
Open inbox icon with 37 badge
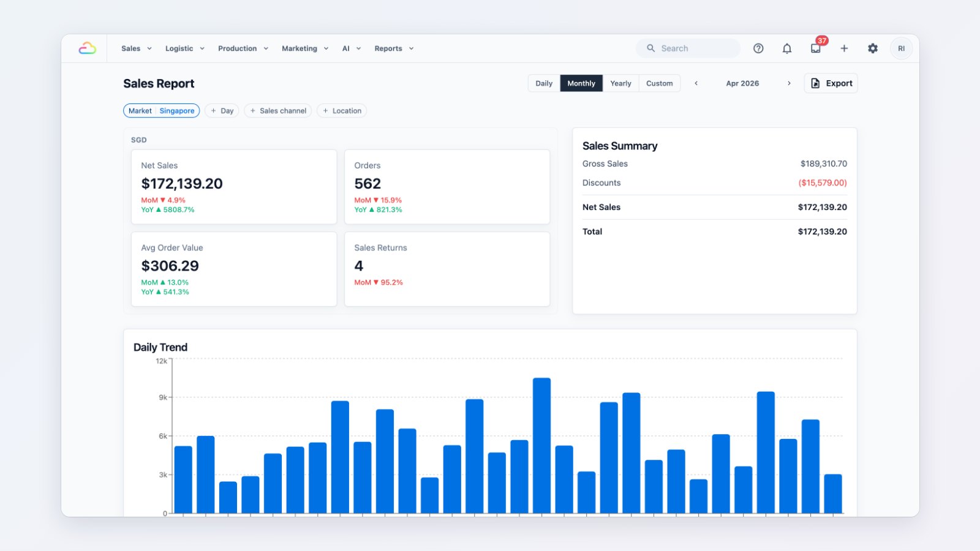point(816,48)
